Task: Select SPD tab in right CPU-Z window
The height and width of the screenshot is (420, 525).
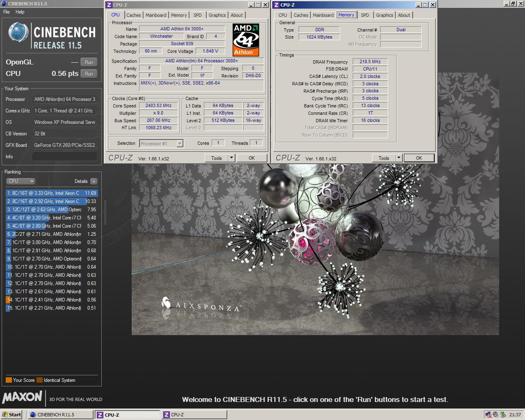Action: pyautogui.click(x=365, y=15)
